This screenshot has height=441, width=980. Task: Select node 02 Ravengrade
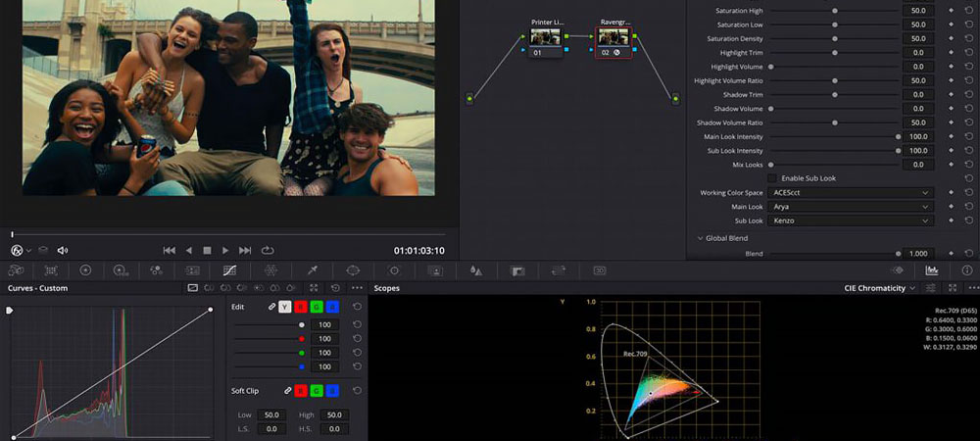pos(613,42)
